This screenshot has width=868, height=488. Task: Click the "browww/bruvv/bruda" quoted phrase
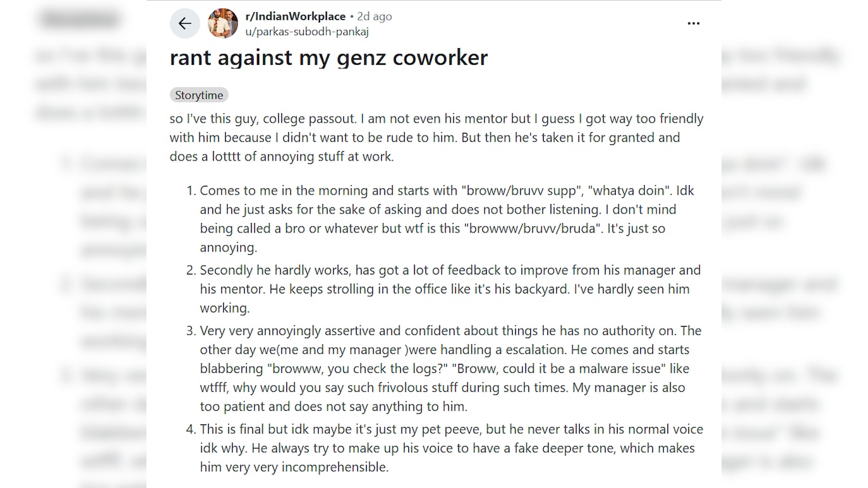[533, 228]
